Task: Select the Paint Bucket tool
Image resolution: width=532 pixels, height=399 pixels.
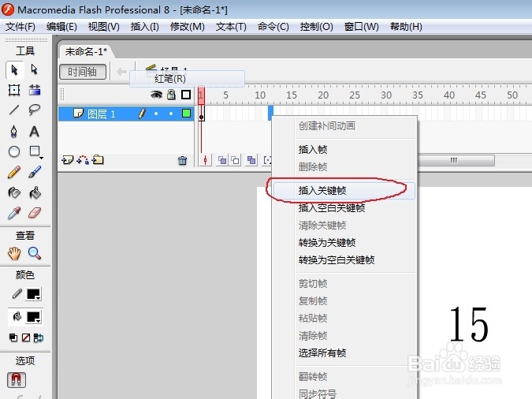Action: coord(35,193)
